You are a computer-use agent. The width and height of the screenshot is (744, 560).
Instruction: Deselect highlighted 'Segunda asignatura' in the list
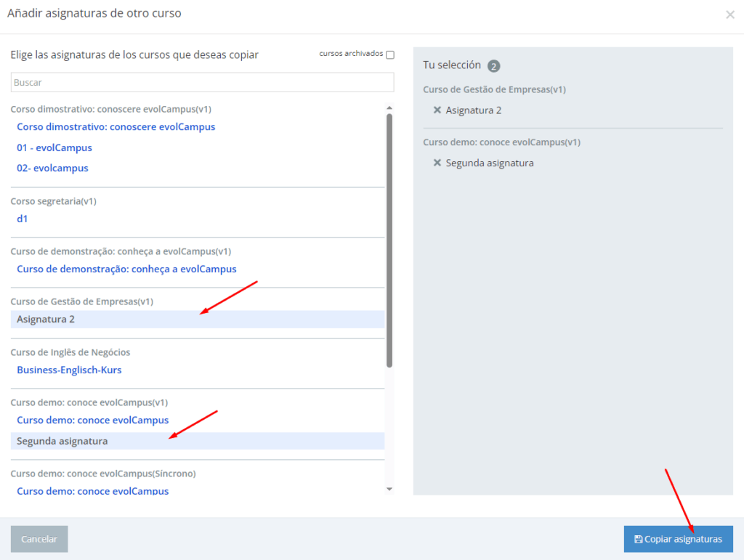[x=62, y=441]
